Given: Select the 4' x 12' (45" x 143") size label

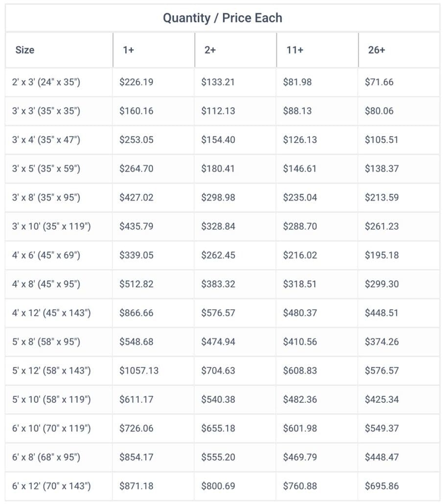Looking at the screenshot, I should [x=51, y=313].
